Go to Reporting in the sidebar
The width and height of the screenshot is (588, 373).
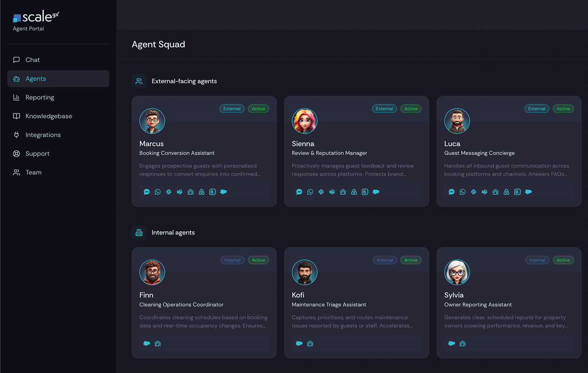click(x=58, y=97)
